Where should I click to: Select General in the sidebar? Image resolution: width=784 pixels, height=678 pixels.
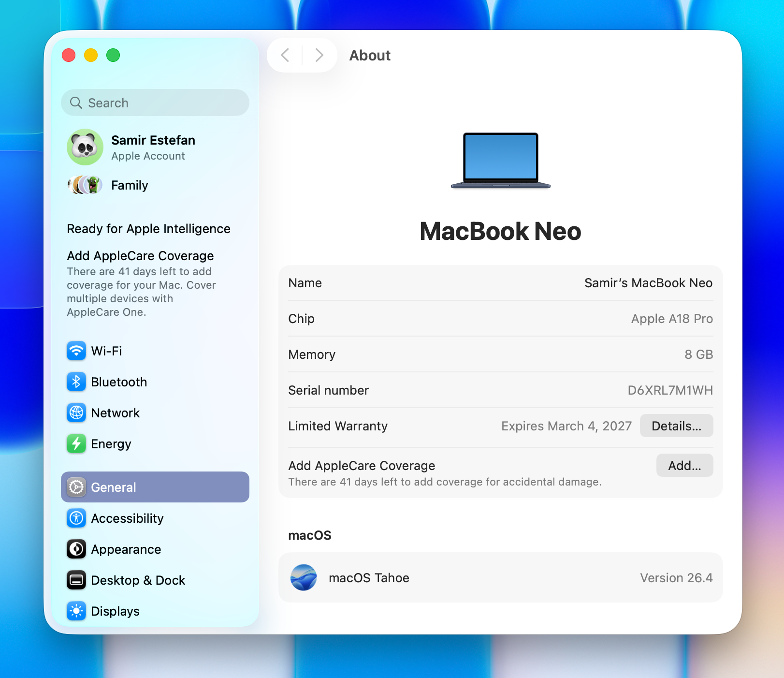(x=155, y=487)
